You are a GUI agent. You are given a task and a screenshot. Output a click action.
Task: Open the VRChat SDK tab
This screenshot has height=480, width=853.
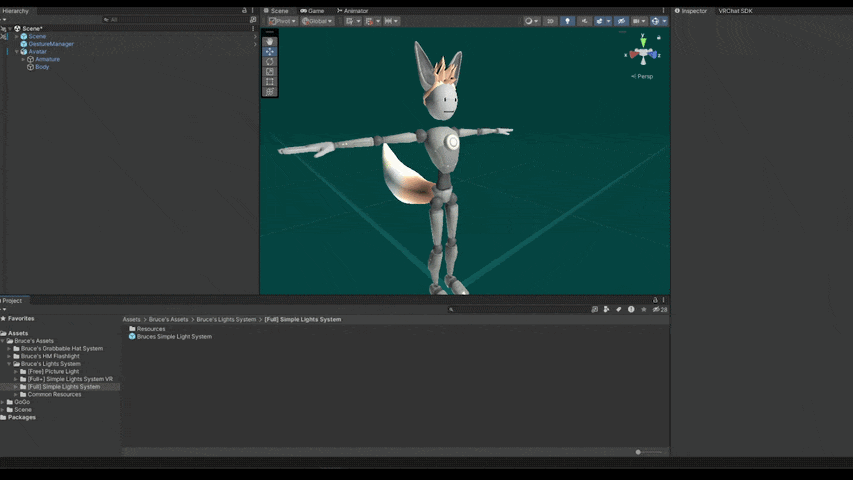[x=735, y=11]
